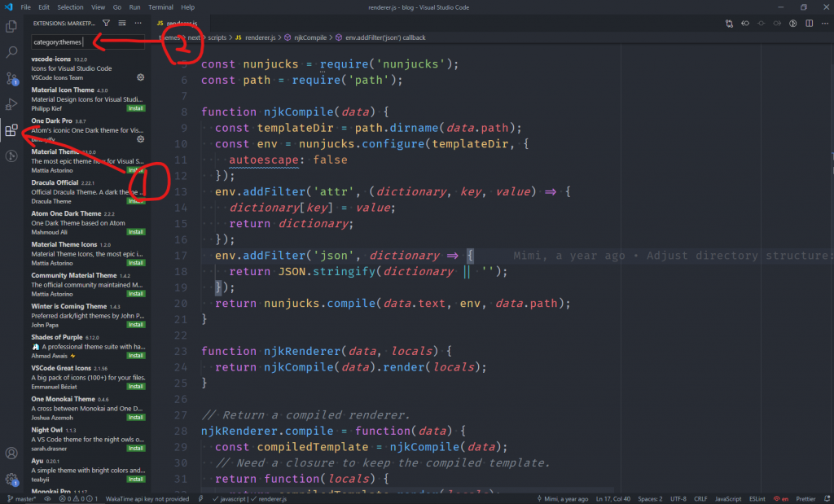Viewport: 834px width, 504px height.
Task: Install the Material Icon Theme extension
Action: (x=136, y=108)
